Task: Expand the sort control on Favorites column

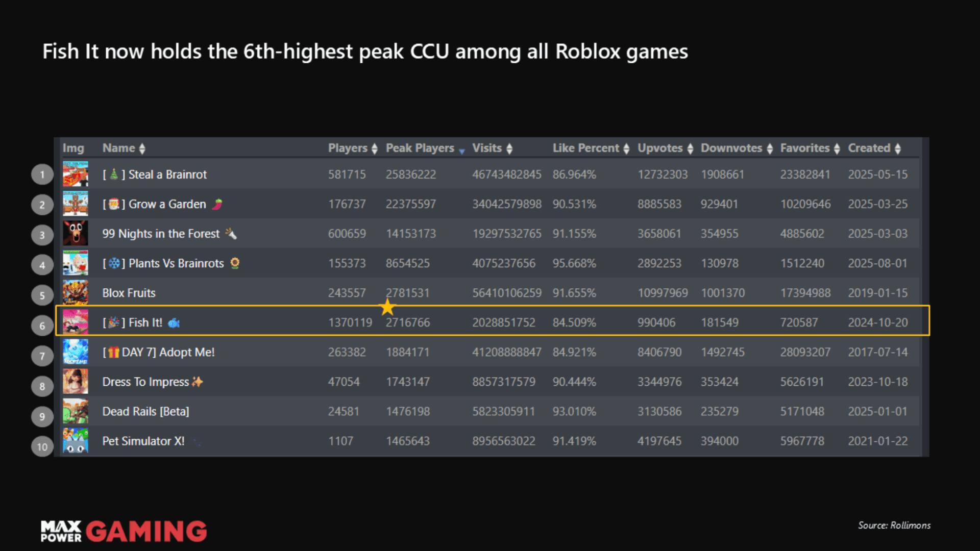Action: (837, 148)
